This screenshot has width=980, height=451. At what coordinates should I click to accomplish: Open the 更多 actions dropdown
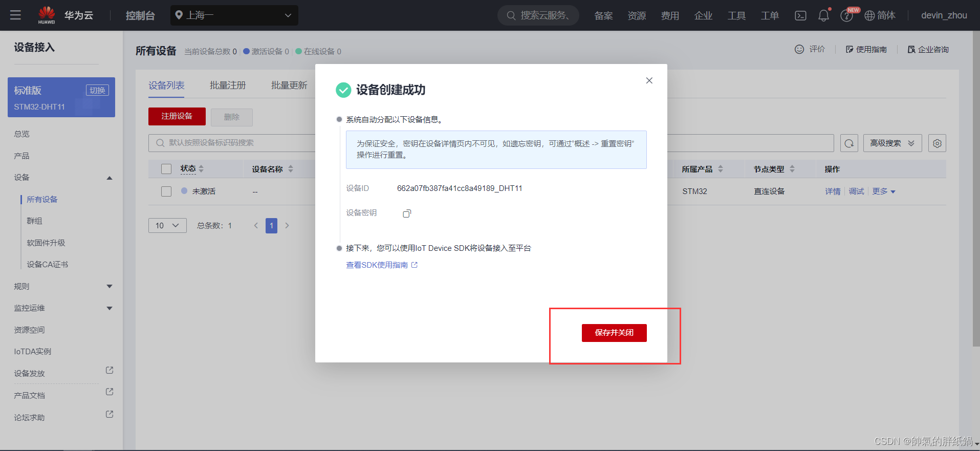pos(884,191)
